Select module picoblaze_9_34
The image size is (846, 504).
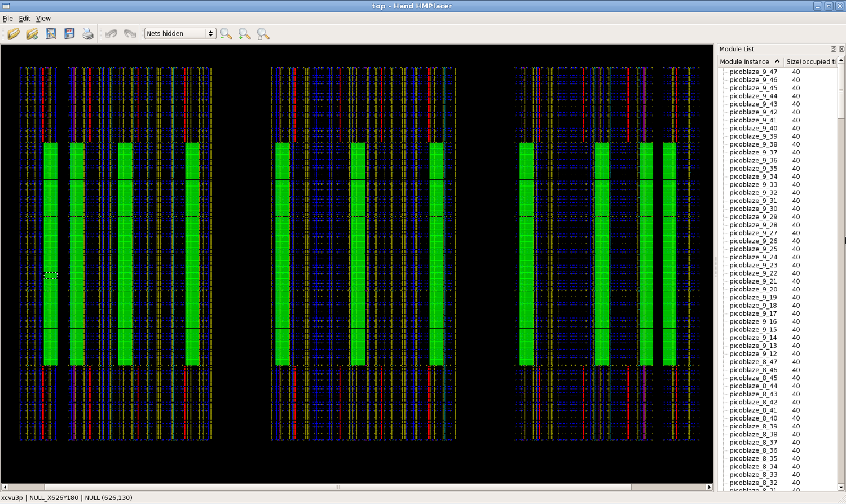pos(753,176)
